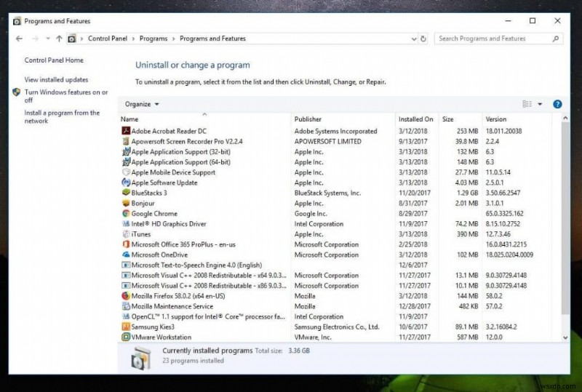The image size is (582, 392).
Task: Click the Mozilla Firefox 58.0.2 icon
Action: tap(126, 296)
